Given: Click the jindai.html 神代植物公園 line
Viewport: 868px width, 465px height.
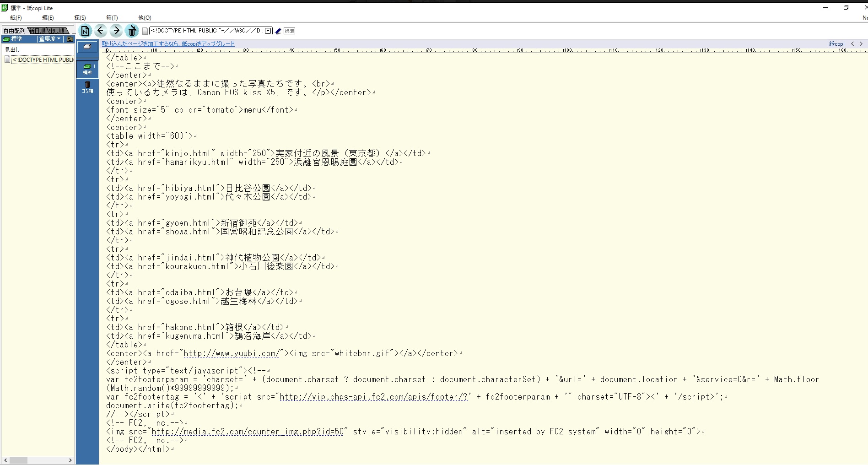Looking at the screenshot, I should click(x=216, y=258).
